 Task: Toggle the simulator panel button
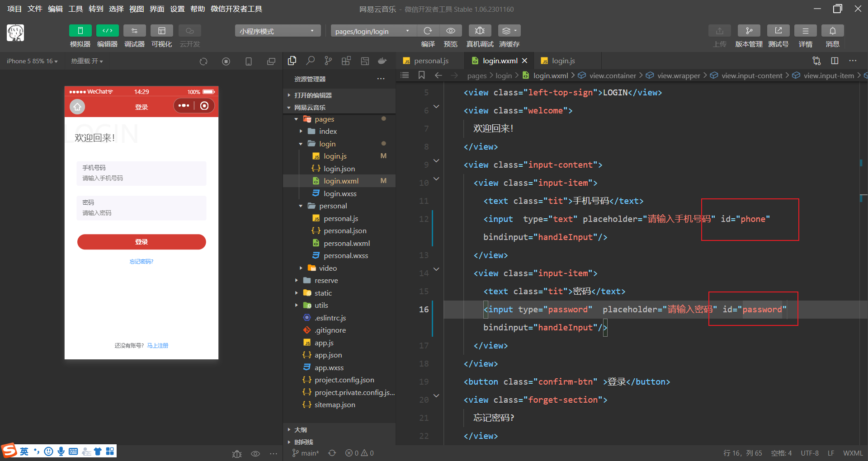click(80, 30)
